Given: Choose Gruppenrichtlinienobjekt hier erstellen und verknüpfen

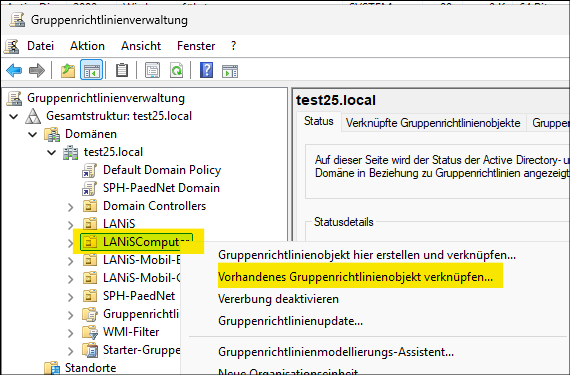Looking at the screenshot, I should point(367,255).
